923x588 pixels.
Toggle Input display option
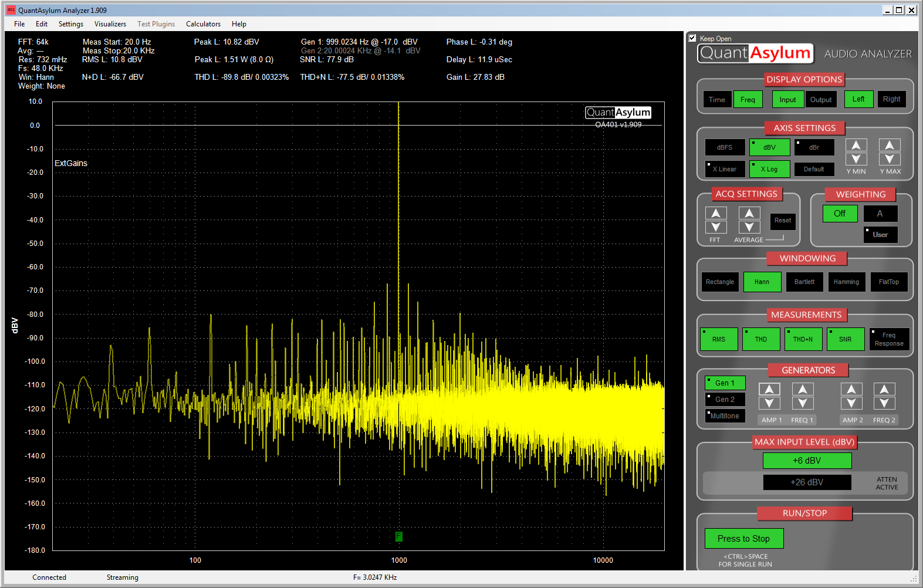(788, 100)
